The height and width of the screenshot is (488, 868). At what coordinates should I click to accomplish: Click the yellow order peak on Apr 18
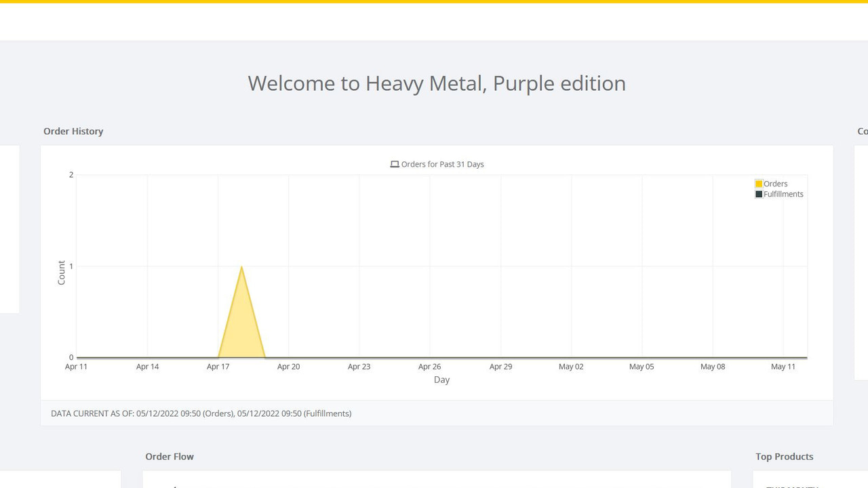pyautogui.click(x=241, y=267)
